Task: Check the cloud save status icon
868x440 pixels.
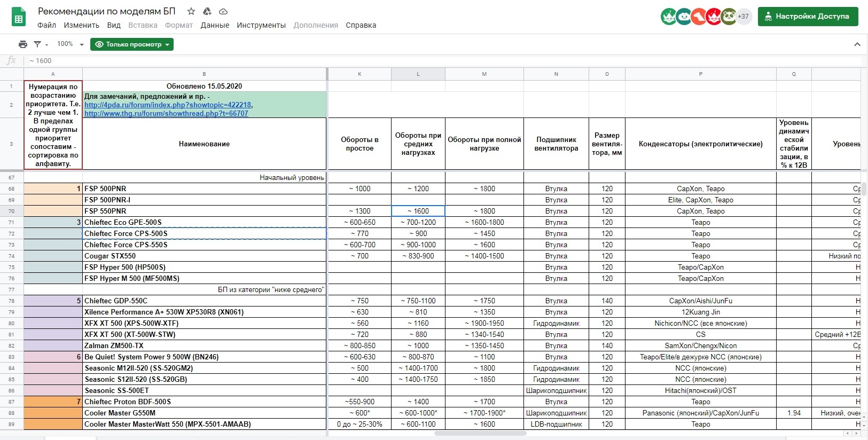Action: point(223,11)
